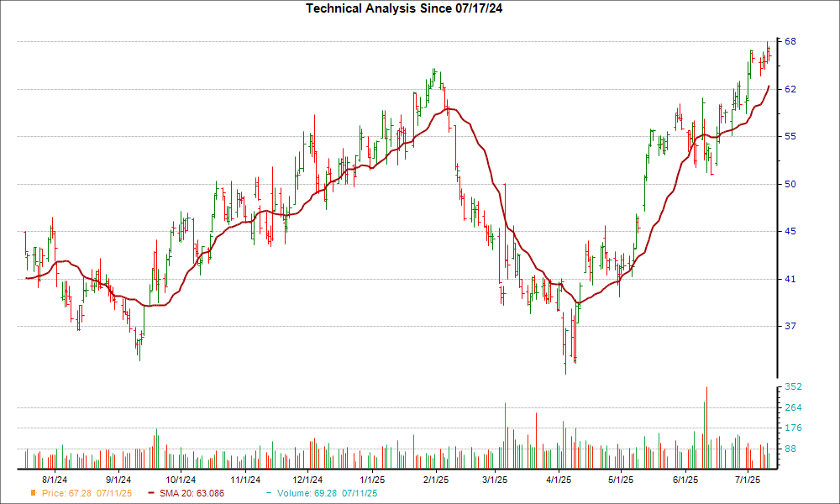Click the 68 price axis label
Screen dimensions: 840x504
click(x=790, y=42)
